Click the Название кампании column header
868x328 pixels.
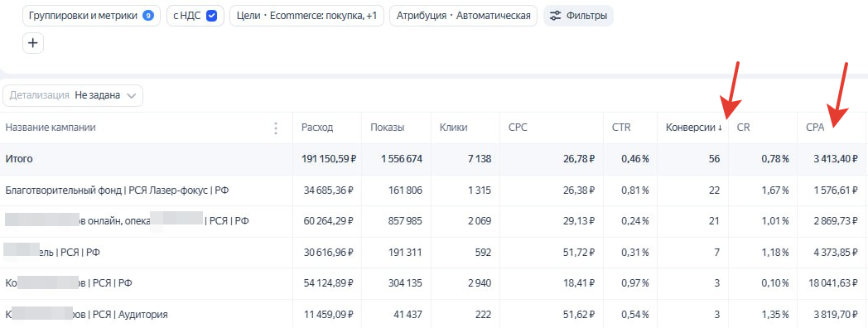pyautogui.click(x=51, y=128)
